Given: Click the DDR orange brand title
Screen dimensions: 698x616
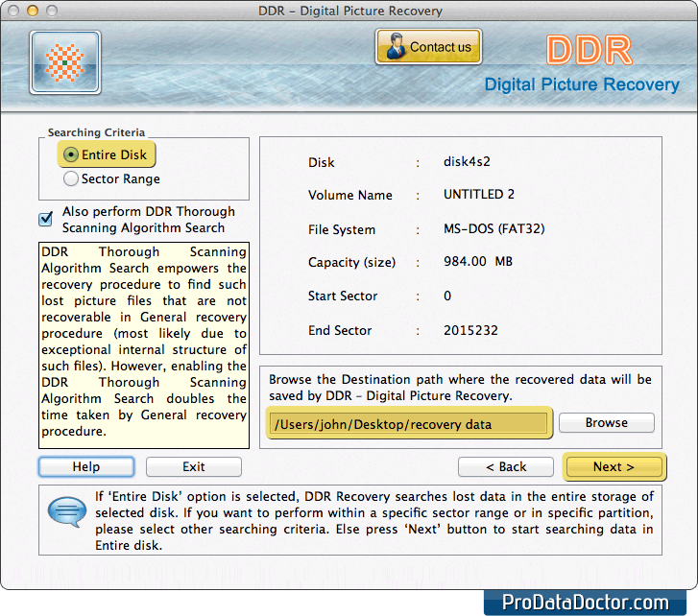Looking at the screenshot, I should click(x=589, y=50).
